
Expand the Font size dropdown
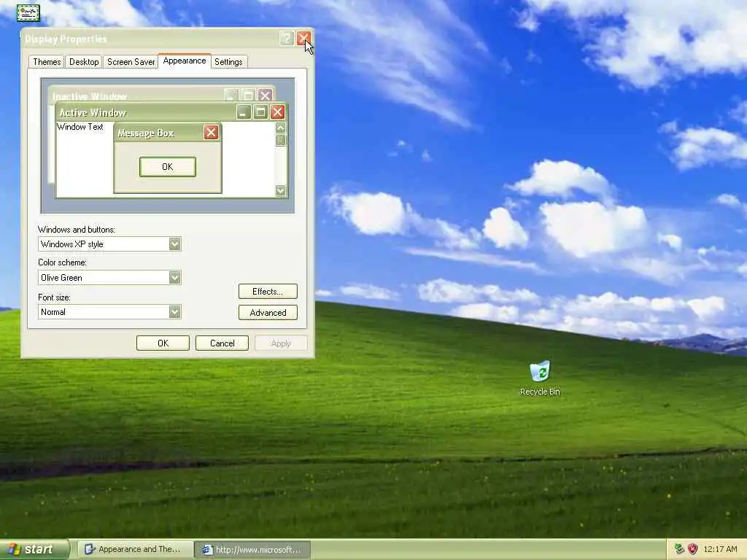(x=175, y=312)
